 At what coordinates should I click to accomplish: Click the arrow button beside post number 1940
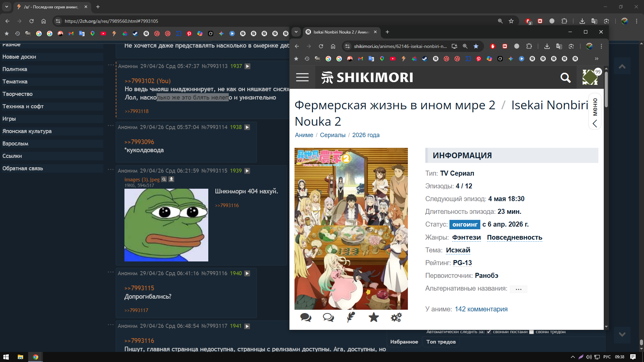click(247, 274)
